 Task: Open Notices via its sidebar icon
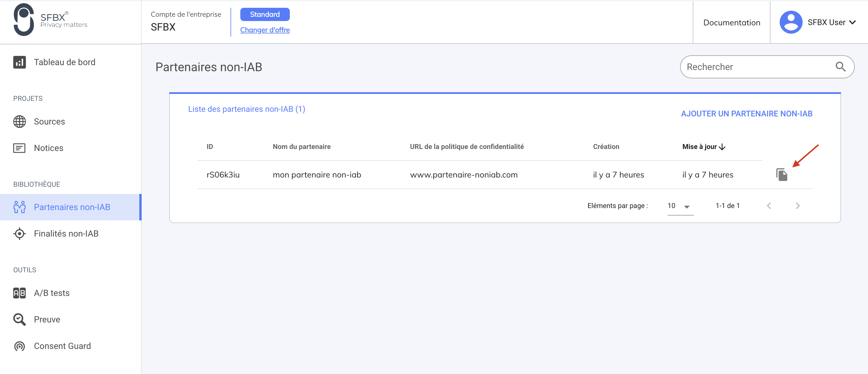(x=19, y=148)
